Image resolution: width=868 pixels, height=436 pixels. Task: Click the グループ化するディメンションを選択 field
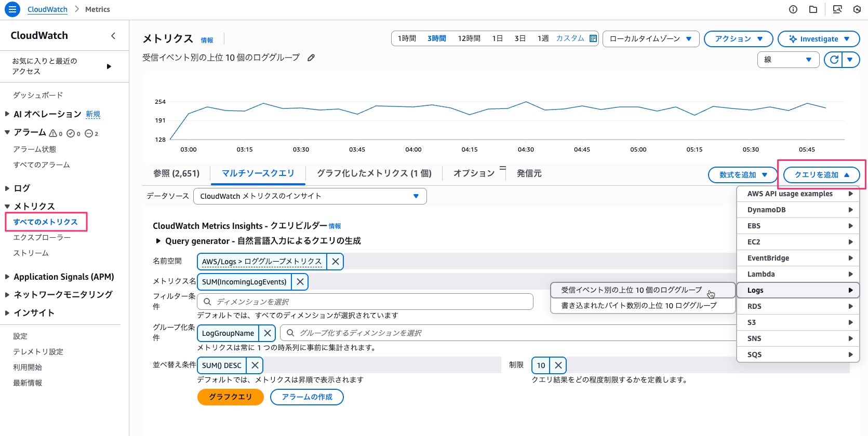508,333
